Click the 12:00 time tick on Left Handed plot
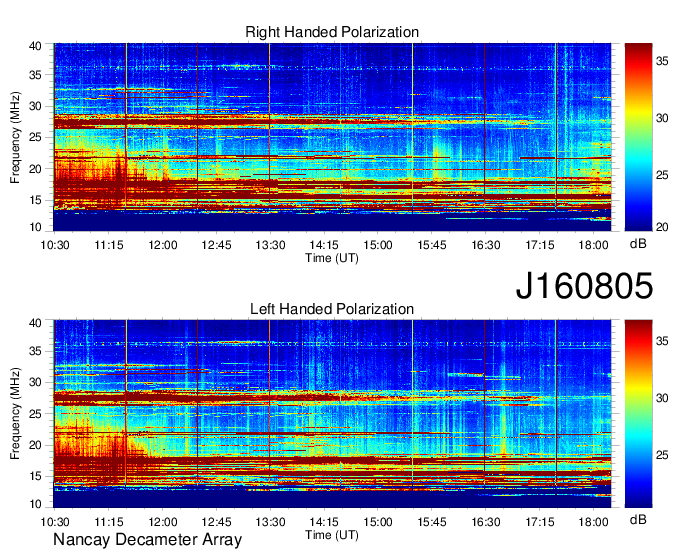 click(x=163, y=522)
